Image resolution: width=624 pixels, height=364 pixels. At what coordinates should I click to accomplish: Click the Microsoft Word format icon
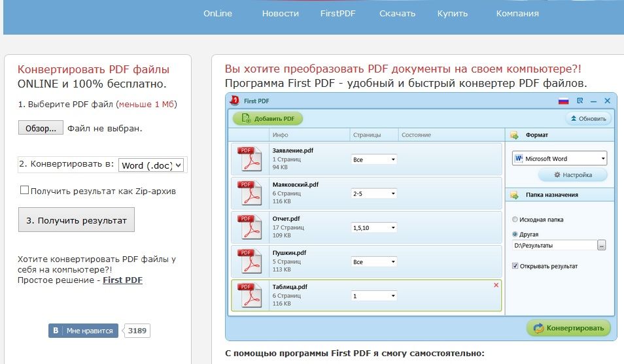click(x=519, y=158)
